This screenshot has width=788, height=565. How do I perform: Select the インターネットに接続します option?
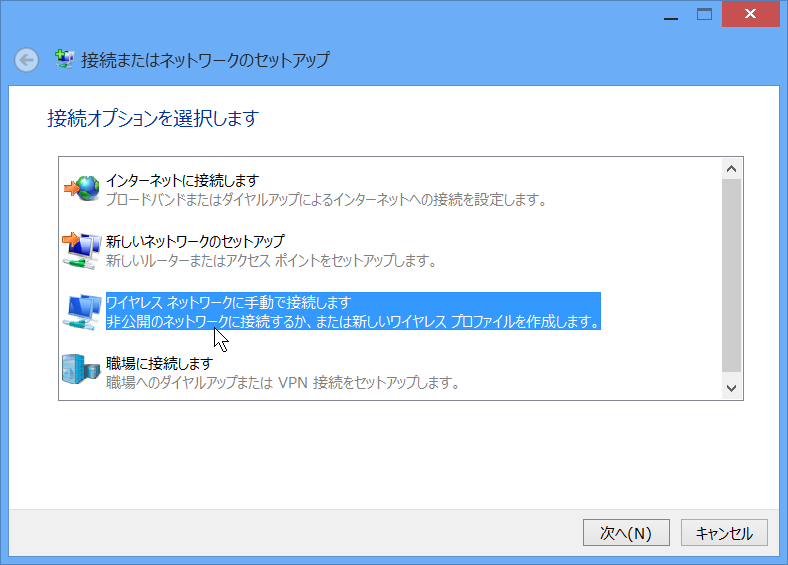[x=182, y=180]
